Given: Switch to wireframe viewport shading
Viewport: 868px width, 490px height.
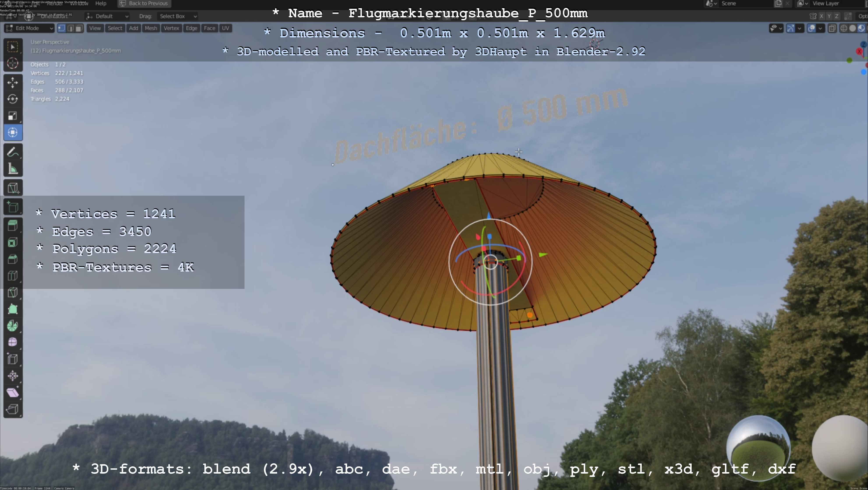Looking at the screenshot, I should coord(844,28).
